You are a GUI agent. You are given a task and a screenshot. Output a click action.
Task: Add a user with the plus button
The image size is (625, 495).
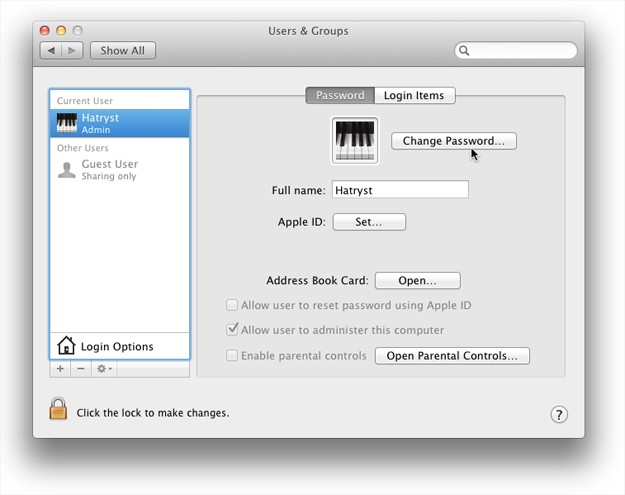point(60,369)
